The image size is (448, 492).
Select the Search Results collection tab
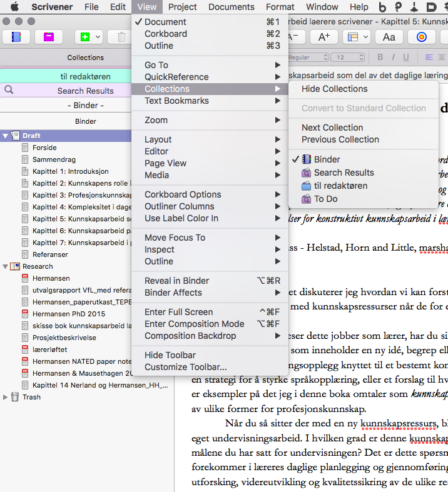[66, 91]
